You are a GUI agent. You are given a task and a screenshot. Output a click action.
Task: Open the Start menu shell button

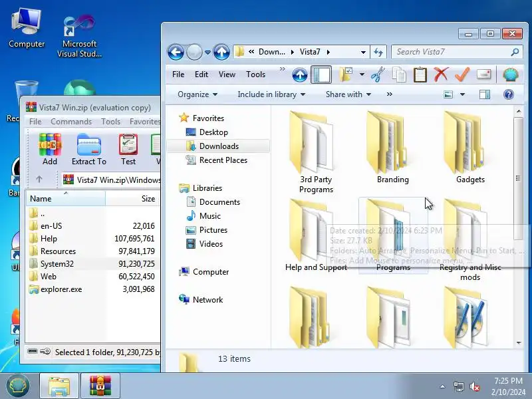pos(18,386)
